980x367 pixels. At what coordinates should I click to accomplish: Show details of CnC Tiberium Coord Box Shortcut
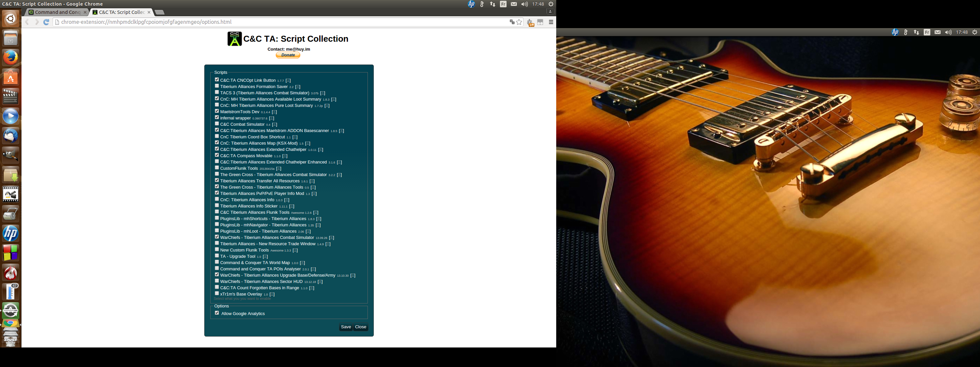coord(295,137)
